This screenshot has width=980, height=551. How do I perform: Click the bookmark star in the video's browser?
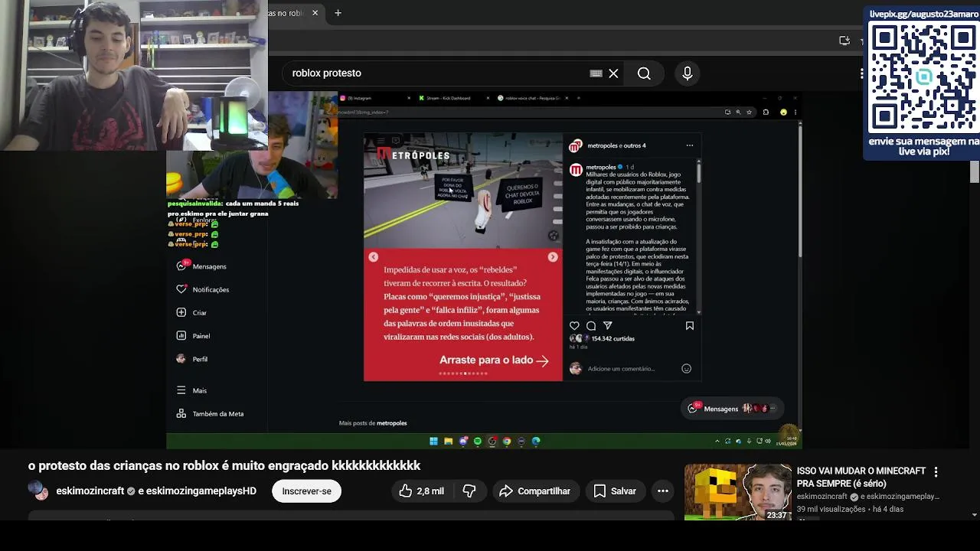pyautogui.click(x=749, y=112)
